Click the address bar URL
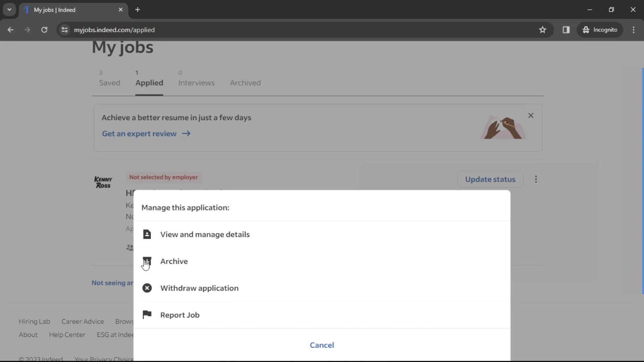 pyautogui.click(x=114, y=30)
